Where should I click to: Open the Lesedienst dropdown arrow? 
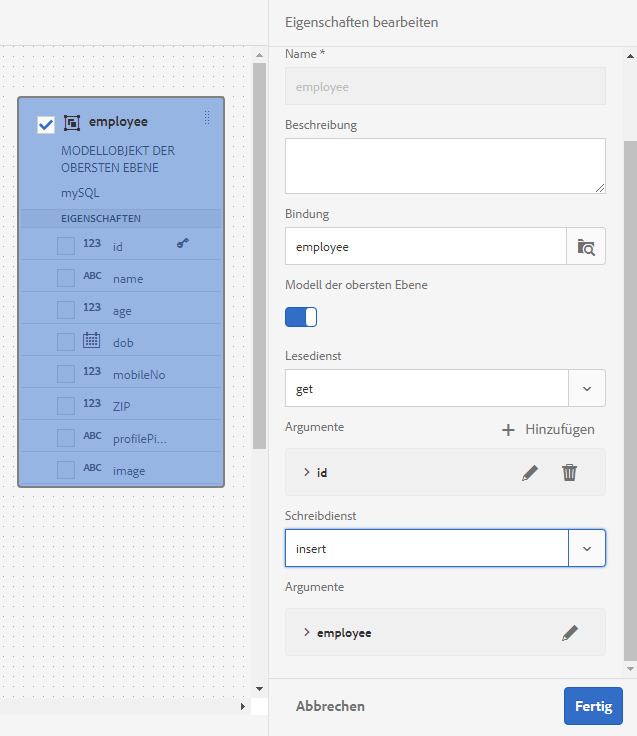point(587,388)
